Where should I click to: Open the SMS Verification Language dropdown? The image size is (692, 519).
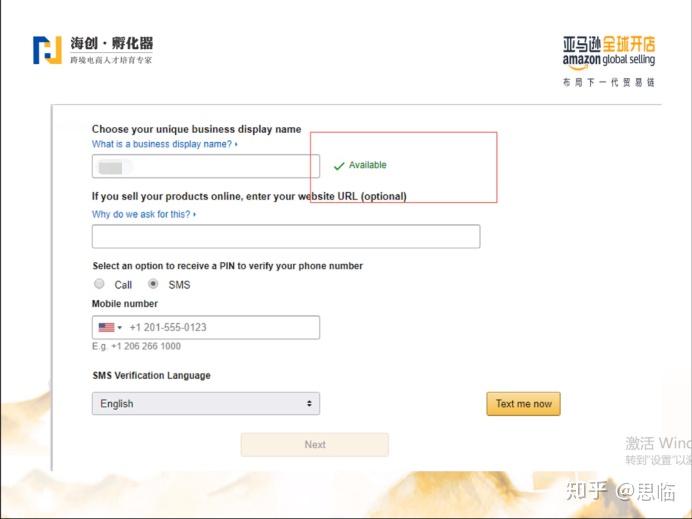pos(206,403)
